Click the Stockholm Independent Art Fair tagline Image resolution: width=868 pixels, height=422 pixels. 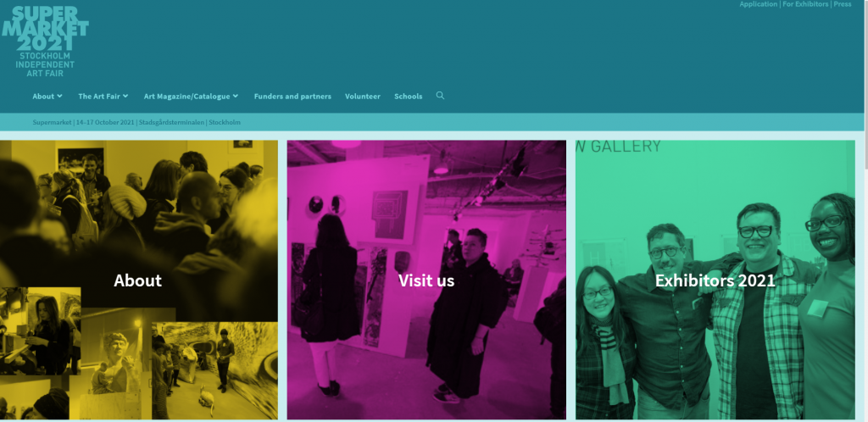[x=45, y=64]
